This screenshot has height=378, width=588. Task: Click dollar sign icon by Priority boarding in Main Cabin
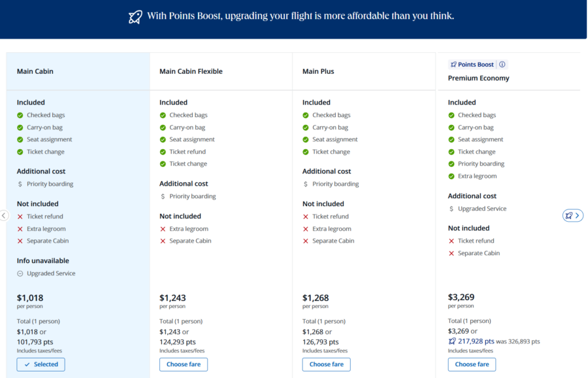pyautogui.click(x=20, y=183)
